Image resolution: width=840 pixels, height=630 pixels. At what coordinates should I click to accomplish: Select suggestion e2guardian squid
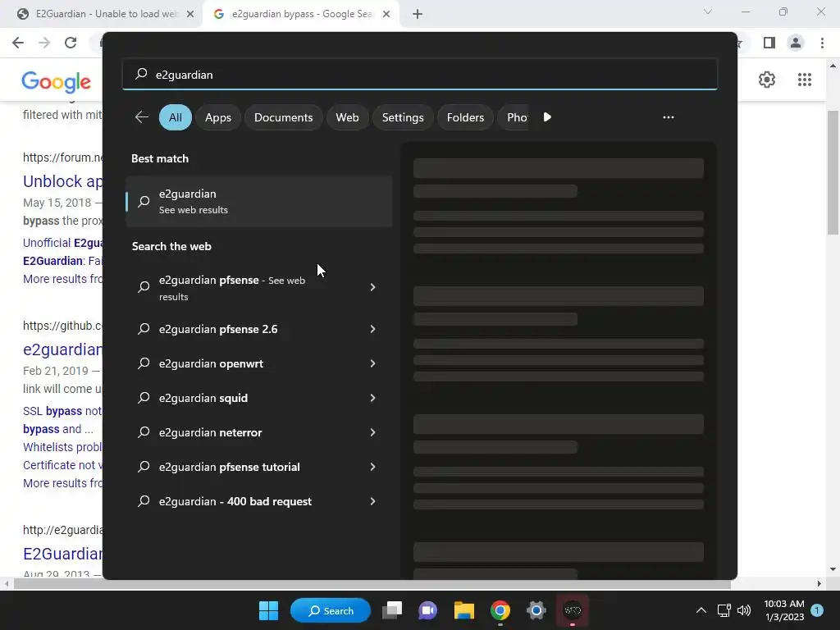point(259,398)
